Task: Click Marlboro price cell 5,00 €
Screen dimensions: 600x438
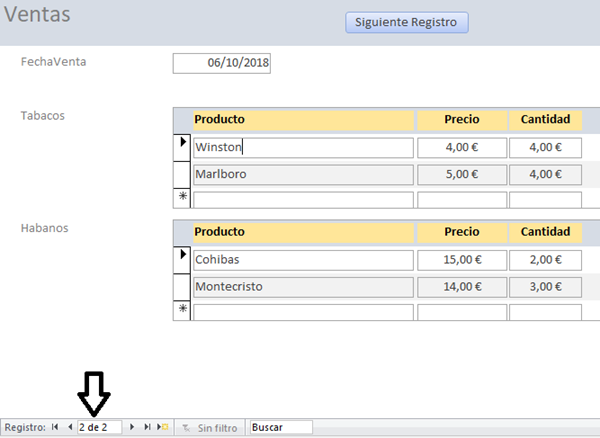Action: 462,174
